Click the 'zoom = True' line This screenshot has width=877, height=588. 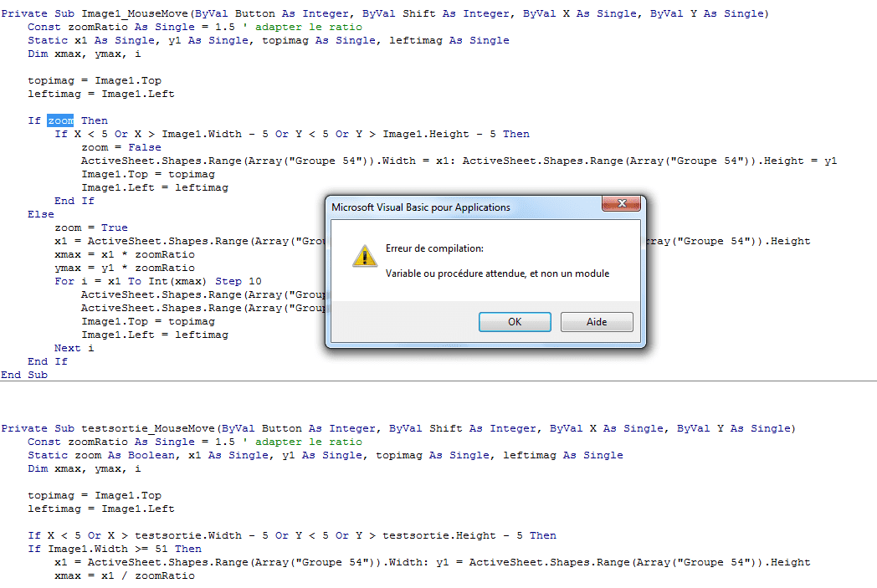(91, 228)
